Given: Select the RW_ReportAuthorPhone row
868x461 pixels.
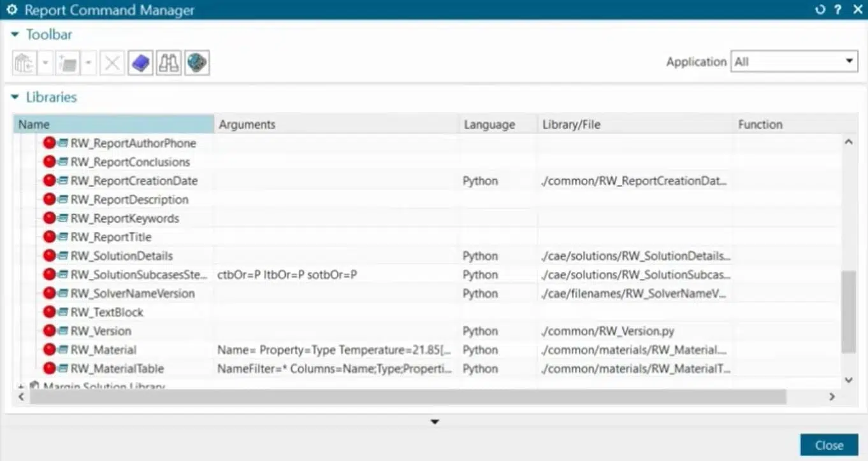Looking at the screenshot, I should pyautogui.click(x=428, y=143).
